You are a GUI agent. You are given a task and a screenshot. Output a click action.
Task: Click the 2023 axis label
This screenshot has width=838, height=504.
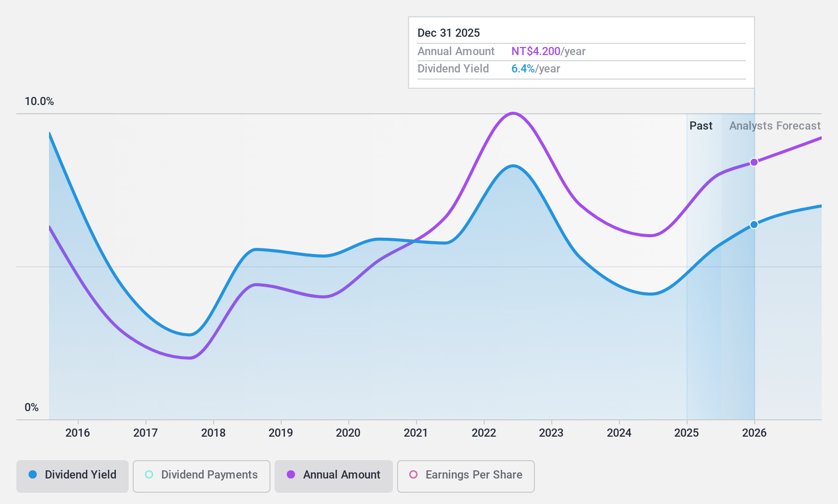point(551,433)
